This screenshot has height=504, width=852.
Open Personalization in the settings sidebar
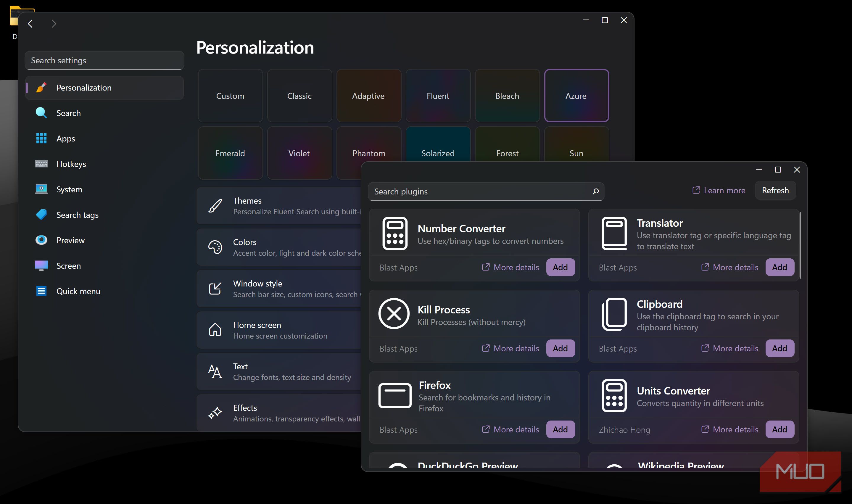point(104,88)
